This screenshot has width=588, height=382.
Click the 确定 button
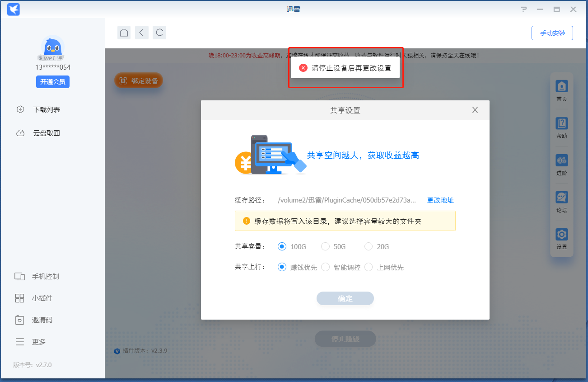tap(345, 298)
